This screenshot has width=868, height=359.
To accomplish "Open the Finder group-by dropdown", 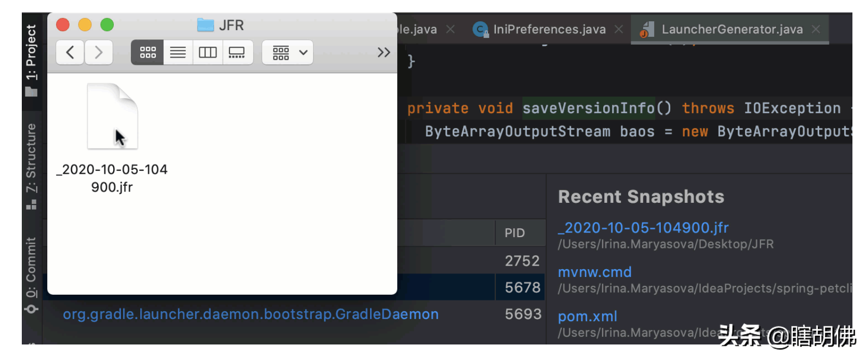I will click(288, 52).
